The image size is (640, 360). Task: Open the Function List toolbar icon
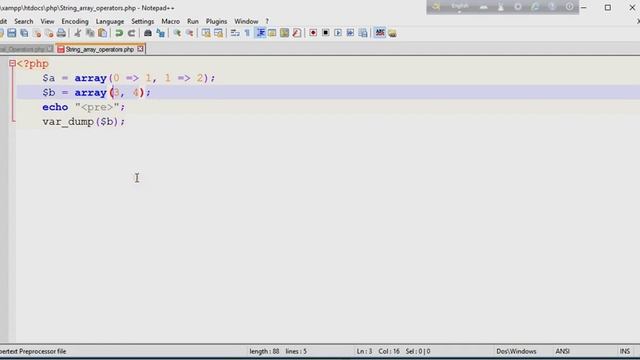tap(297, 33)
